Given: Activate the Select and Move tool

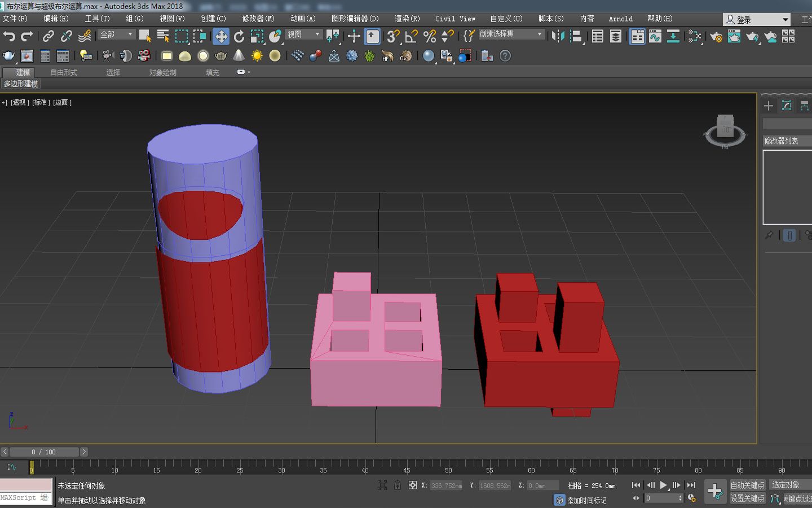Looking at the screenshot, I should [221, 36].
